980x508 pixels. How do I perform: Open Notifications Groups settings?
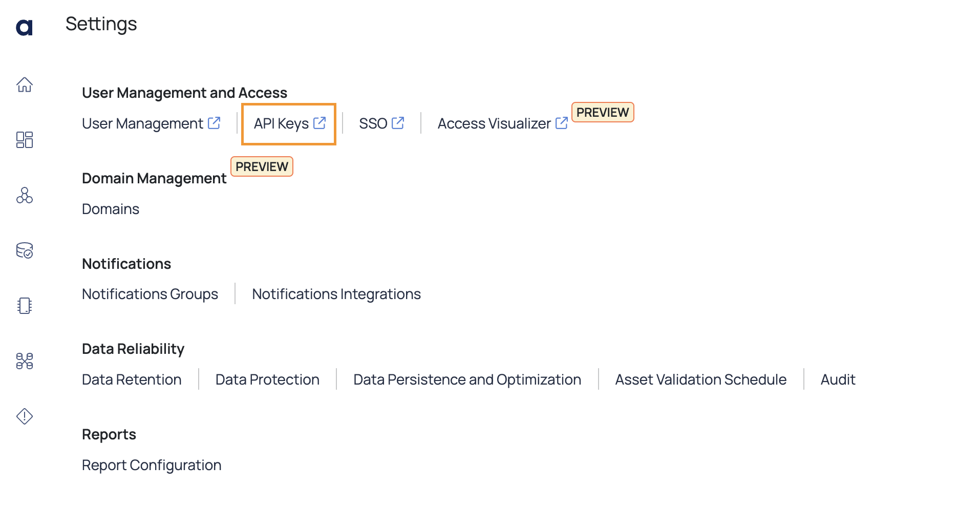[x=150, y=294]
